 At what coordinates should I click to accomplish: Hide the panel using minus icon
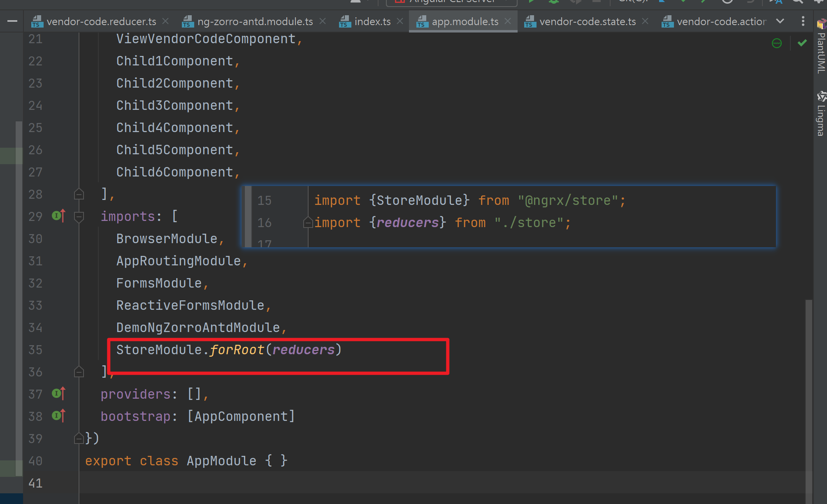point(12,21)
